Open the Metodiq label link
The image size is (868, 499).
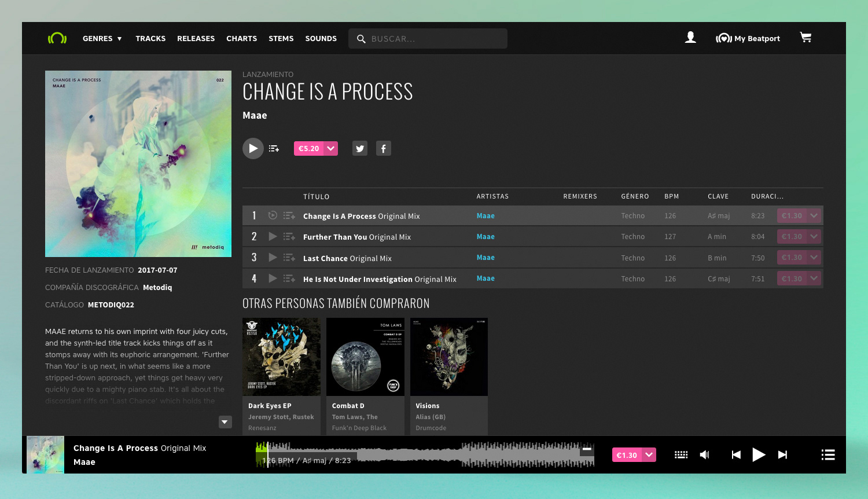point(157,287)
